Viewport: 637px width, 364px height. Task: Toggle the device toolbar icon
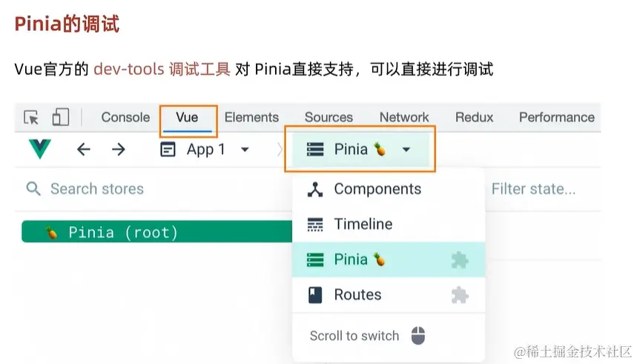[61, 117]
